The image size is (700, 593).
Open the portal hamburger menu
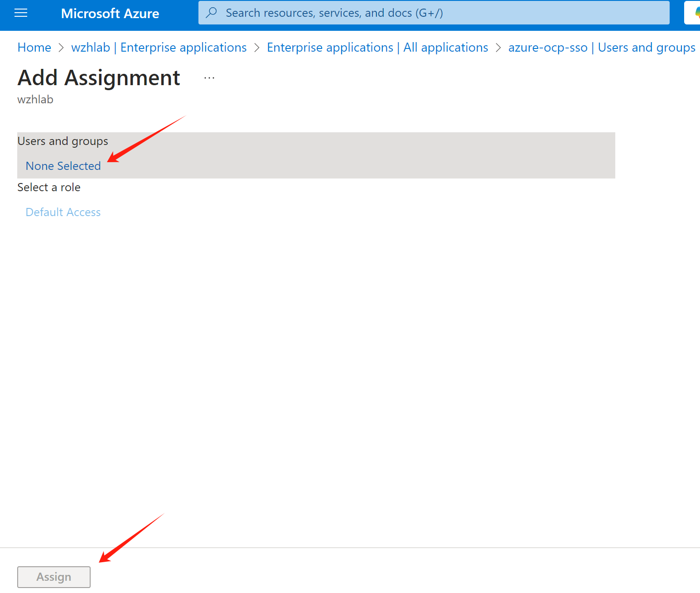pos(21,13)
